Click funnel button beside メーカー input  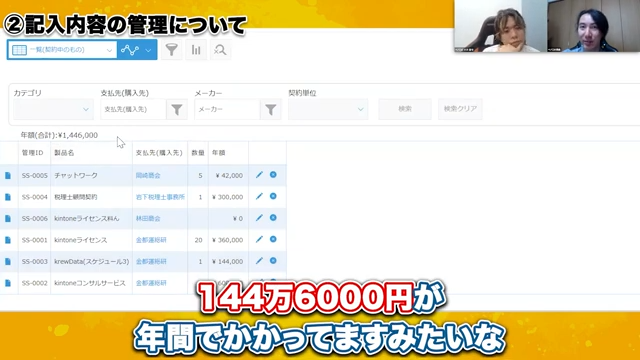pyautogui.click(x=271, y=109)
